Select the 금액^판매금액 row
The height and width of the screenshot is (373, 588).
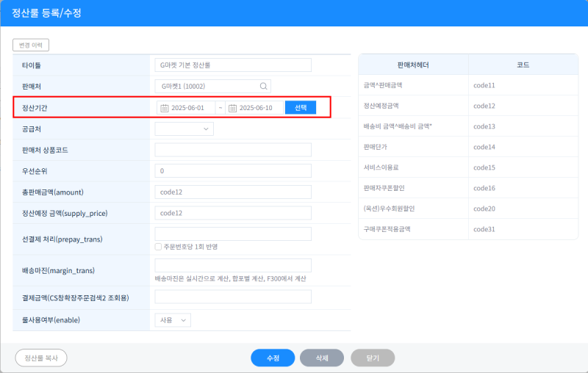click(468, 85)
